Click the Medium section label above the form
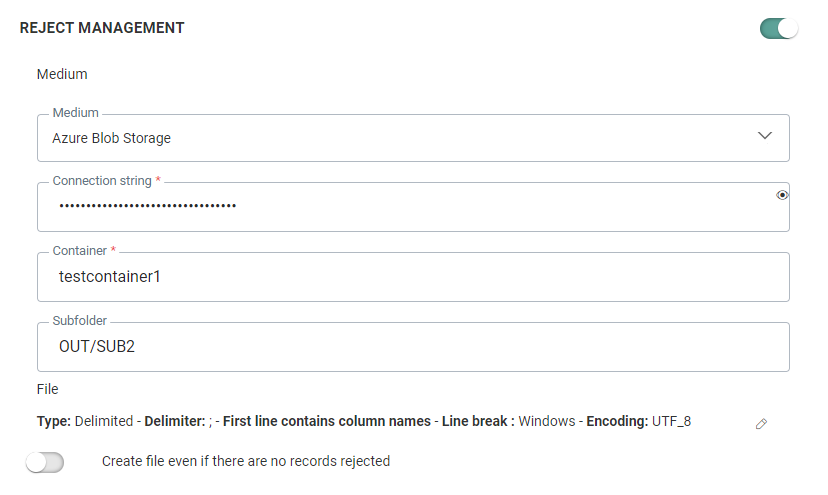828x495 pixels. (62, 74)
